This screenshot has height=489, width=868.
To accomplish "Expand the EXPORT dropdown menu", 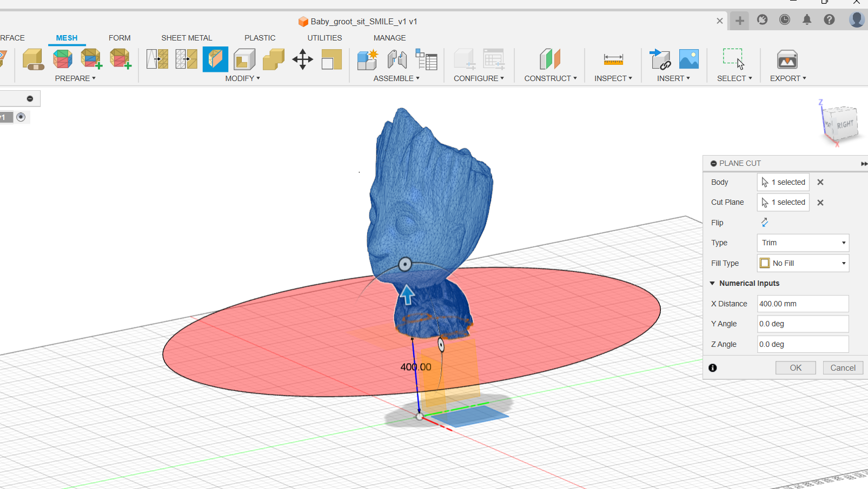I will tap(788, 78).
